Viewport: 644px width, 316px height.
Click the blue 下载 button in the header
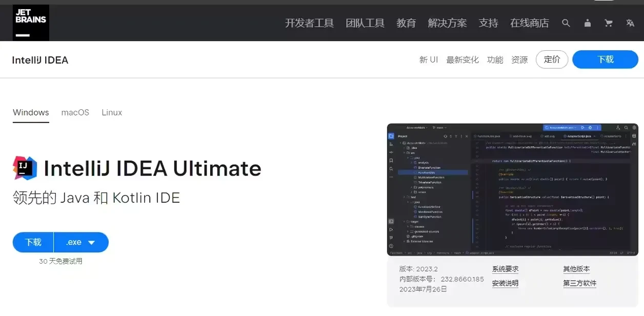pos(606,60)
